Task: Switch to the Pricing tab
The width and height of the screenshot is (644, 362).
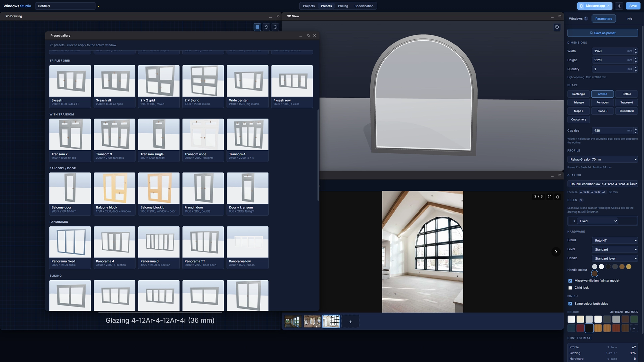Action: (x=343, y=6)
